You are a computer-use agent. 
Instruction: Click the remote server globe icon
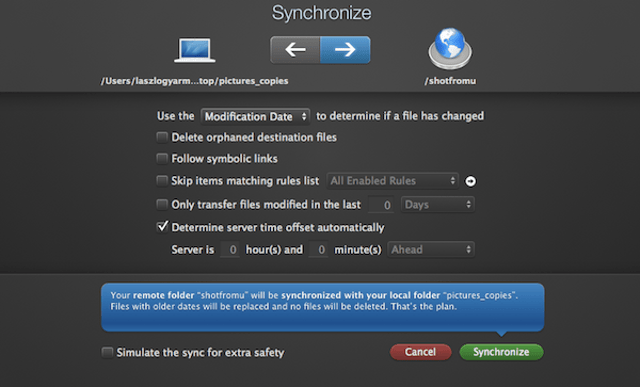tap(450, 48)
